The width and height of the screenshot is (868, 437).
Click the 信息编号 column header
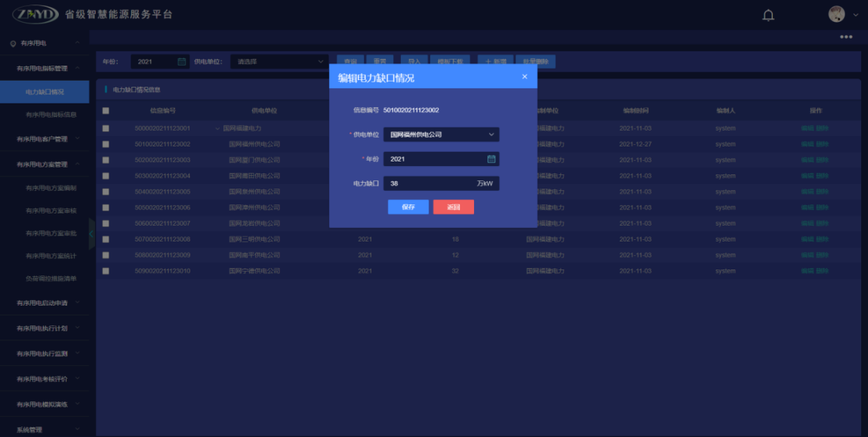[163, 111]
